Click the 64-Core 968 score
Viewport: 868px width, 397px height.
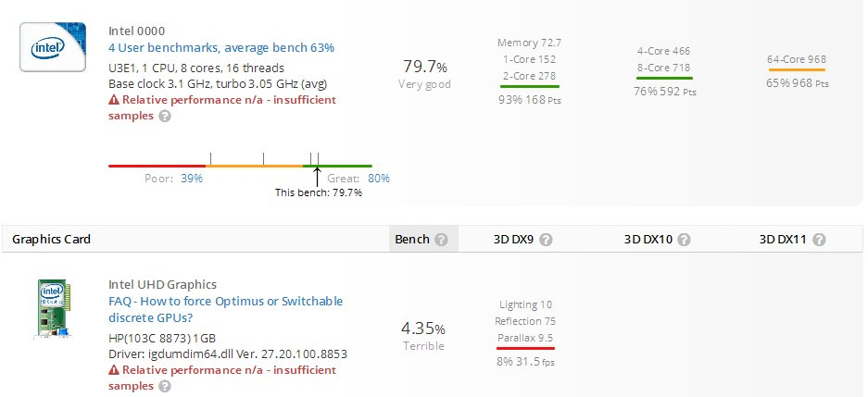[796, 60]
